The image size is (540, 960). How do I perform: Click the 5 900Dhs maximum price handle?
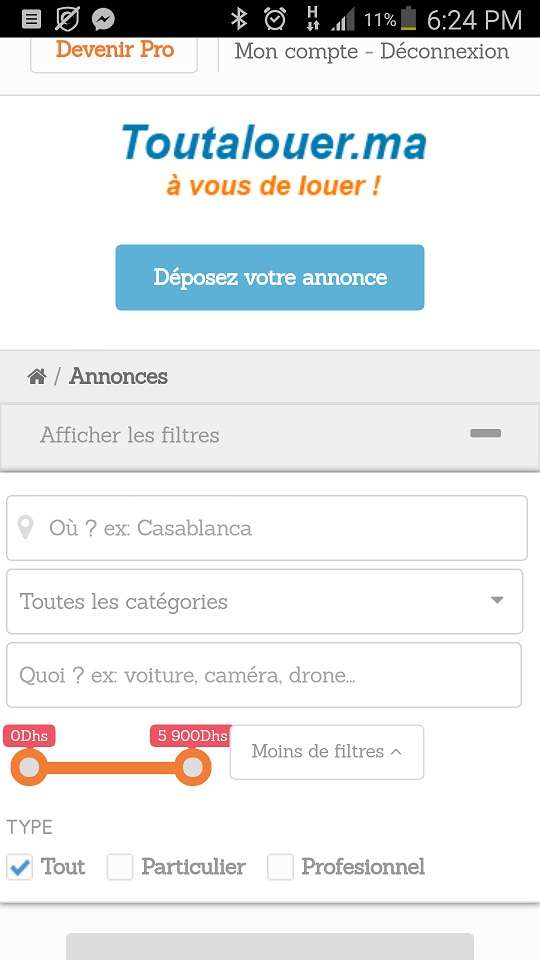coord(192,767)
